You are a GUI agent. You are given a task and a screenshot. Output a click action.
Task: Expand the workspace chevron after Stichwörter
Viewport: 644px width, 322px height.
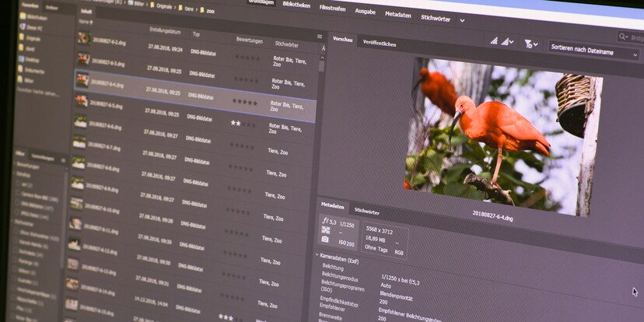[462, 20]
